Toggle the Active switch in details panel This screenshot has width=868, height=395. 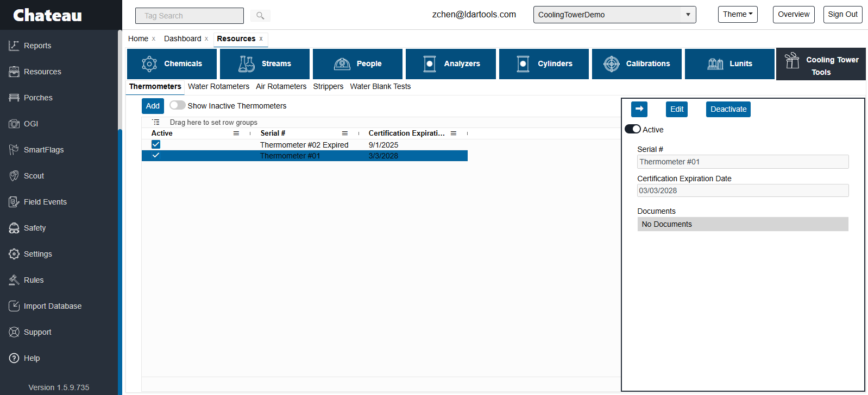click(632, 129)
